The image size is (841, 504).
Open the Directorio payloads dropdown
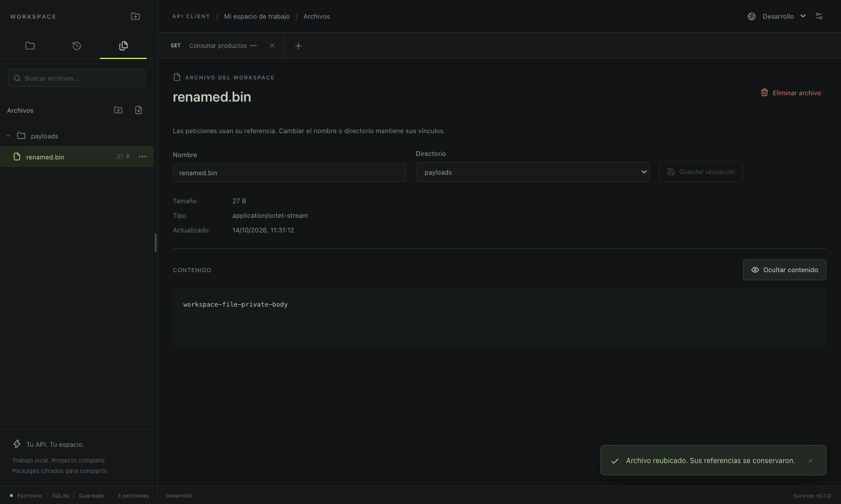pos(533,172)
